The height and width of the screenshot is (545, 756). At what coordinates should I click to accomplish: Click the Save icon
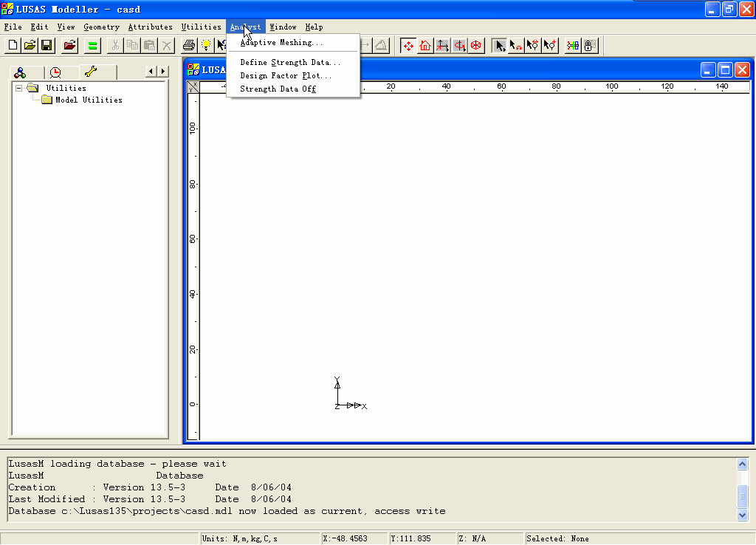[x=47, y=46]
